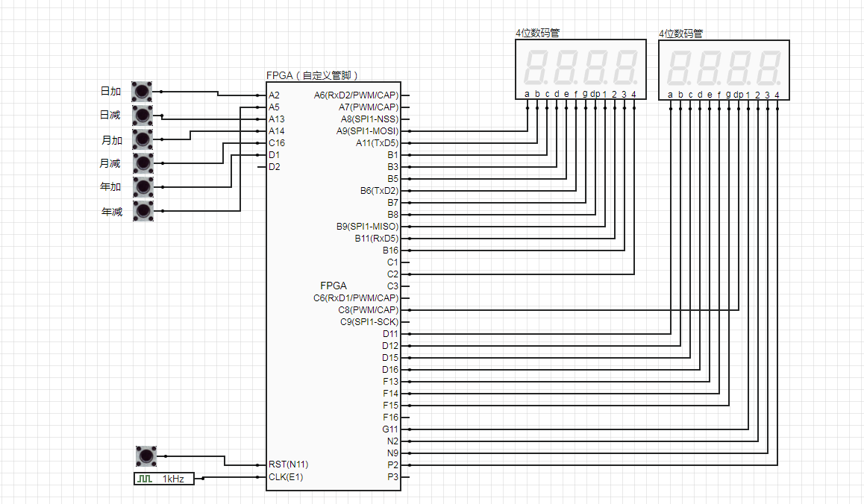Click the FPGA chip center label
This screenshot has height=504, width=864.
pyautogui.click(x=334, y=286)
